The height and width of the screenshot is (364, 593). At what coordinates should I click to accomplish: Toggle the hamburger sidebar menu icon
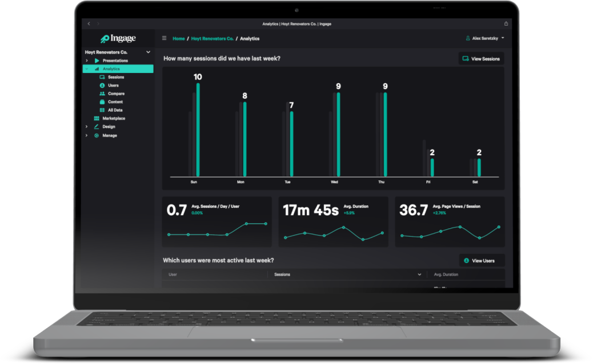165,38
